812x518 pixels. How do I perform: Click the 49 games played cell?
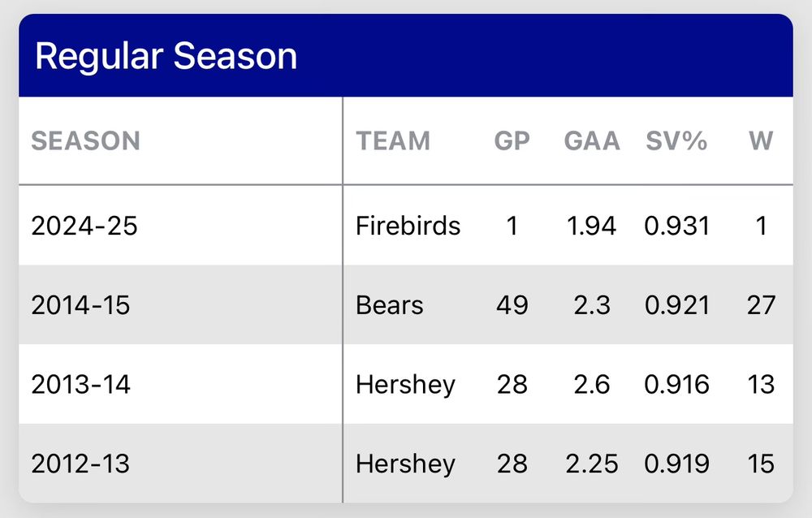[x=512, y=305]
